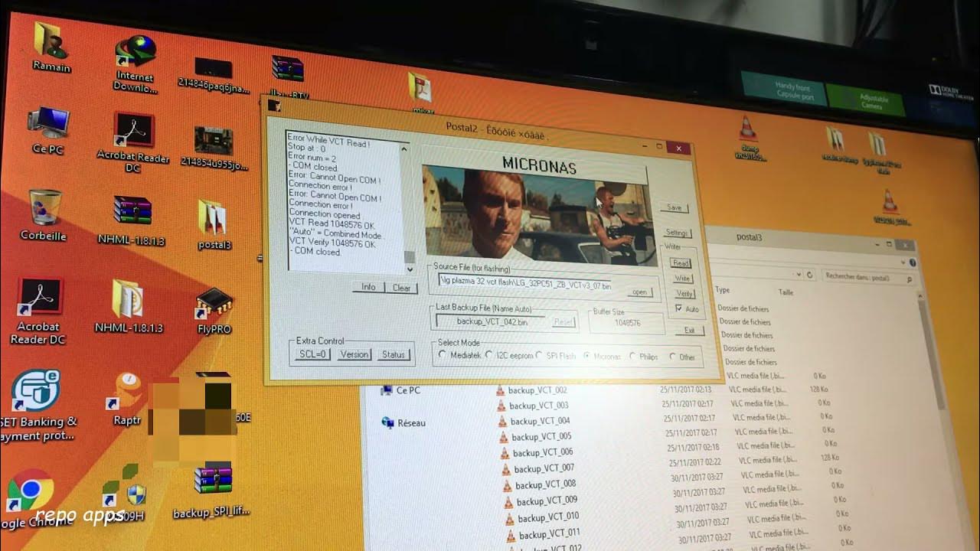Sort by the Type column header in the postal3 Explorer

[722, 291]
